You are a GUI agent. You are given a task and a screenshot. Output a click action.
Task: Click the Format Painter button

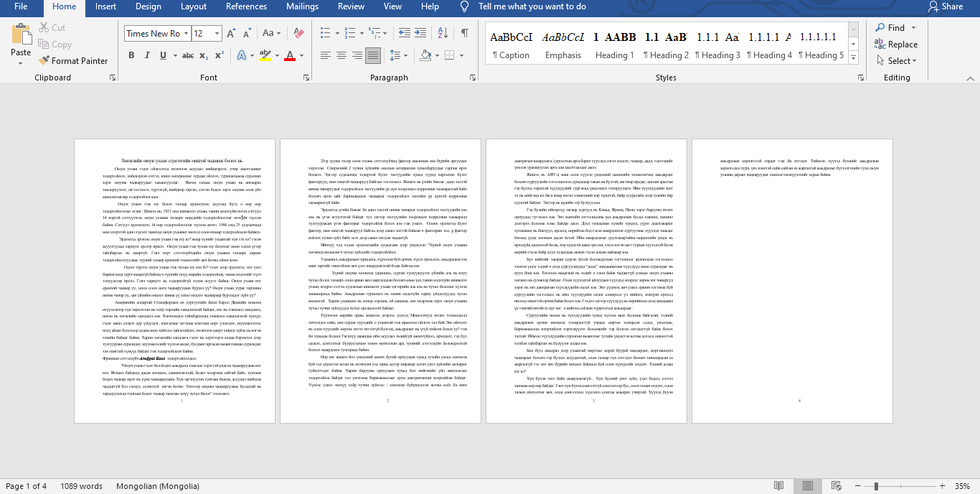coord(73,61)
